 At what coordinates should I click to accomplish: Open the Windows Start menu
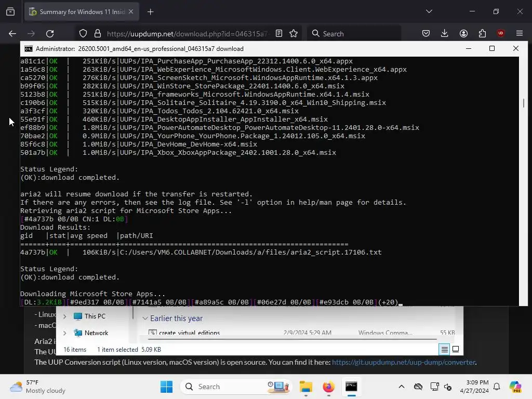click(x=166, y=387)
